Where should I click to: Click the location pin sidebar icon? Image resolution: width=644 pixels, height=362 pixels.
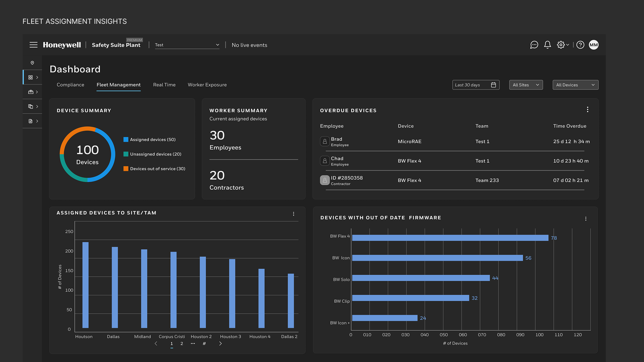pyautogui.click(x=32, y=63)
